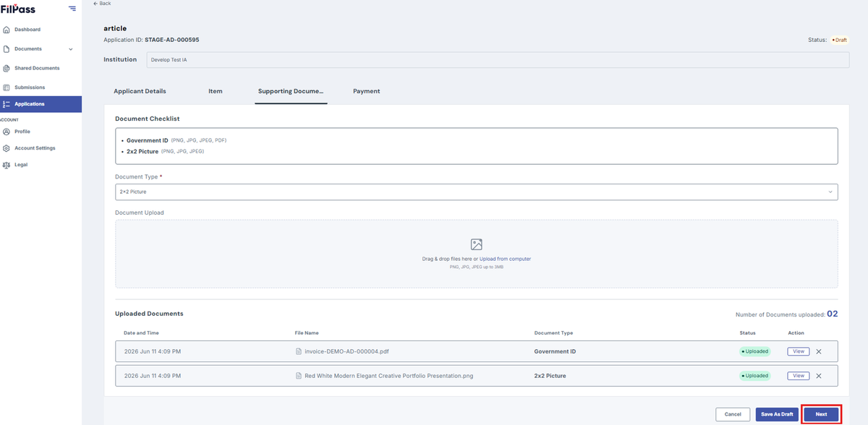Remove the Red White Modern Elegant png

tap(819, 376)
